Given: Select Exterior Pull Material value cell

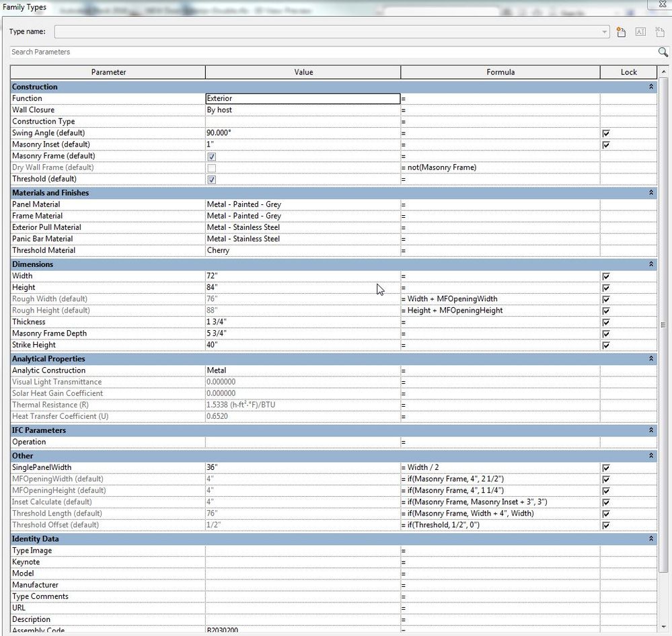Looking at the screenshot, I should (x=303, y=227).
